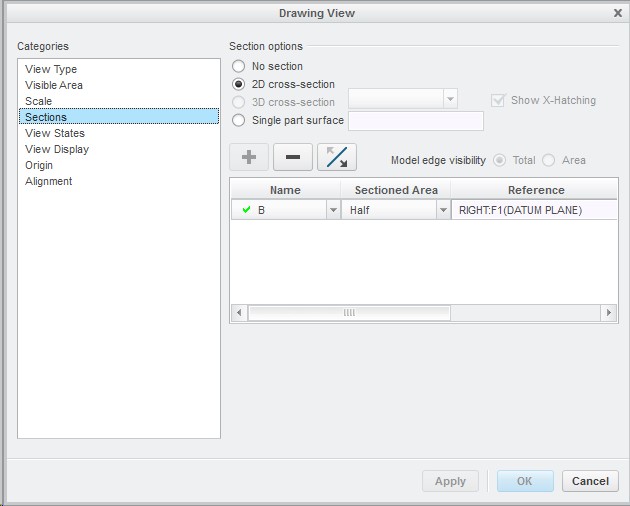Viewport: 630px width, 506px height.
Task: Choose Total model edge visibility
Action: [499, 160]
